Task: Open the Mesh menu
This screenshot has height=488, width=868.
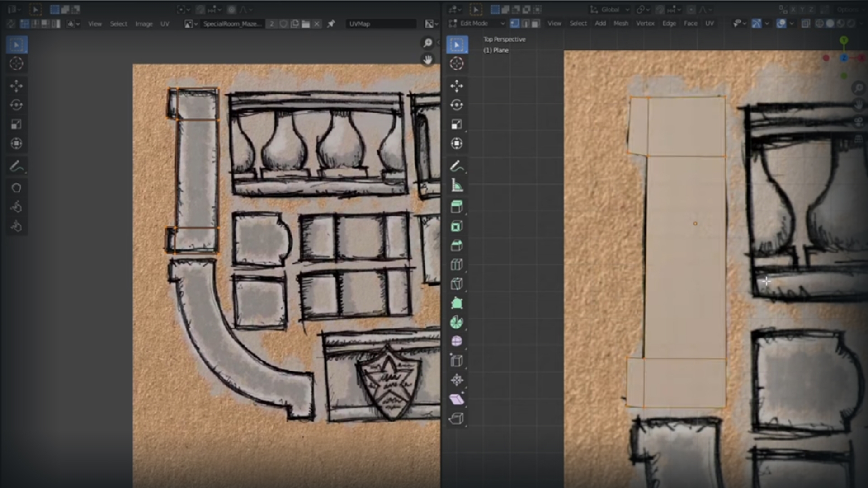Action: pos(621,23)
